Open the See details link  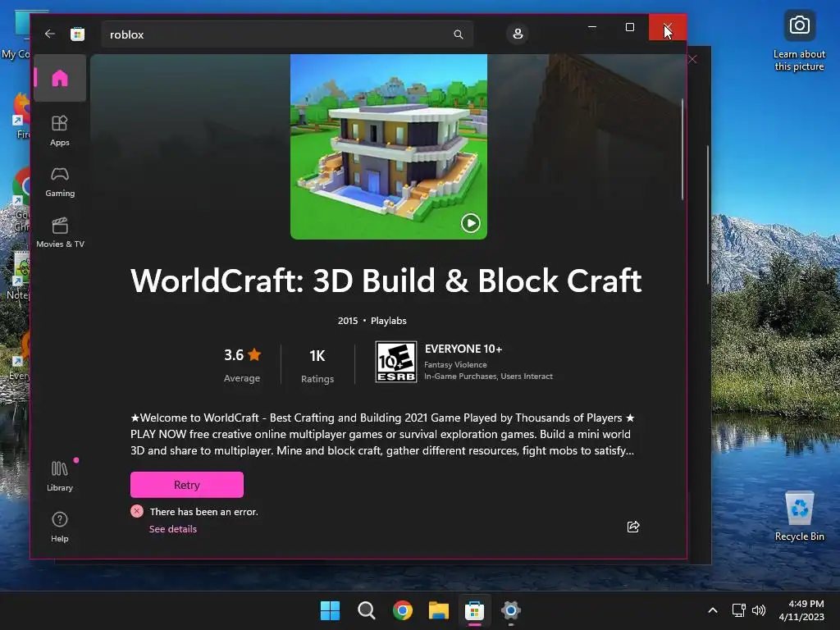[172, 529]
